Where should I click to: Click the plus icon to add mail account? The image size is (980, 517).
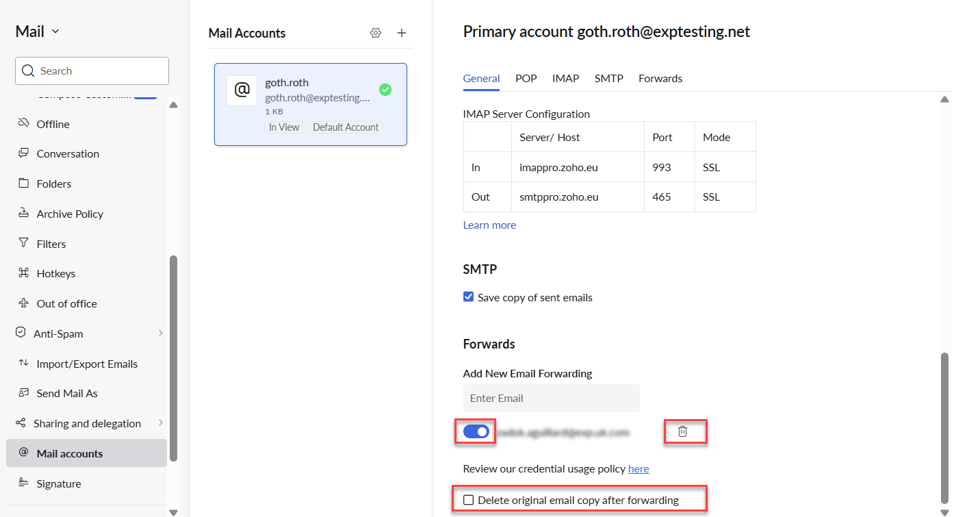(x=402, y=33)
